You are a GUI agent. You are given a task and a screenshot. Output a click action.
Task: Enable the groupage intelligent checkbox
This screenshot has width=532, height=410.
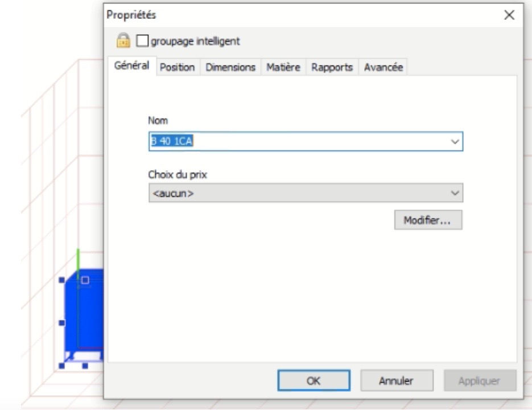pyautogui.click(x=142, y=41)
